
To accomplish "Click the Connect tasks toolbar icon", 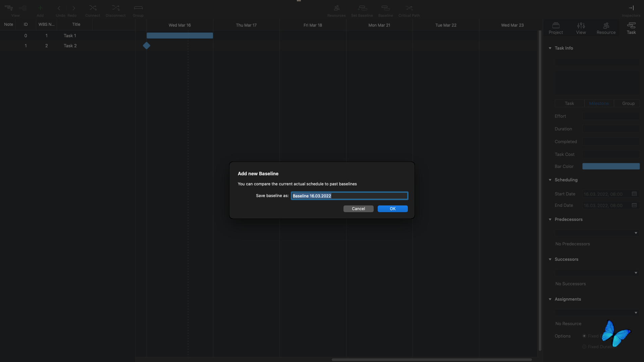I will pyautogui.click(x=93, y=8).
